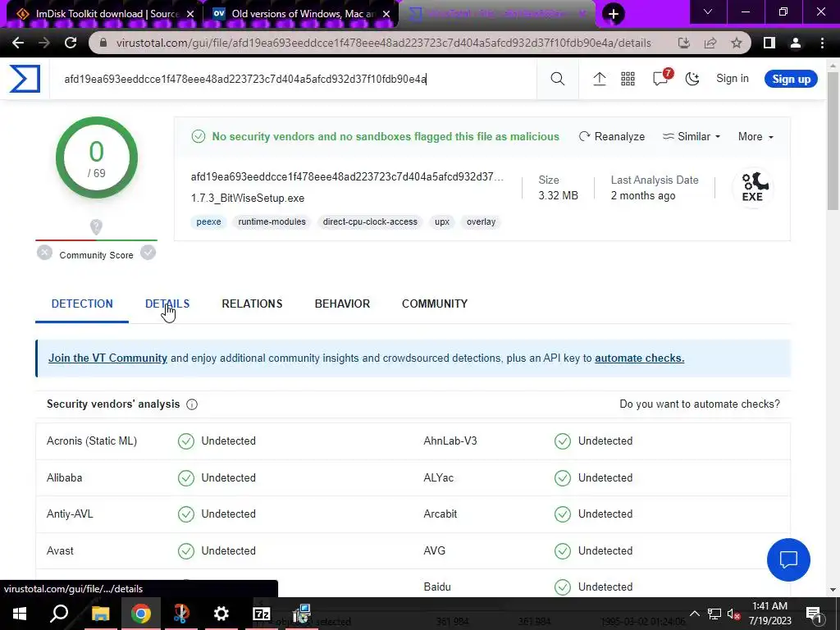Viewport: 840px width, 630px height.
Task: Click the bookmark star icon
Action: [737, 43]
